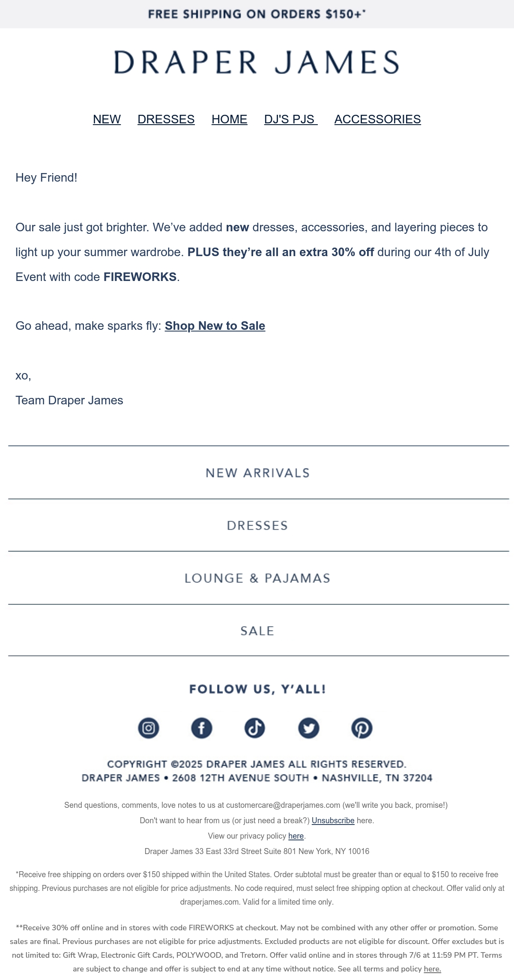
Task: Open the Twitter bird icon
Action: (309, 728)
